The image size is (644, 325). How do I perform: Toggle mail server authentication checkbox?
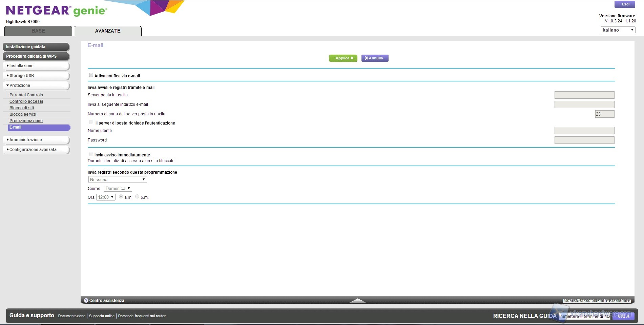point(91,122)
